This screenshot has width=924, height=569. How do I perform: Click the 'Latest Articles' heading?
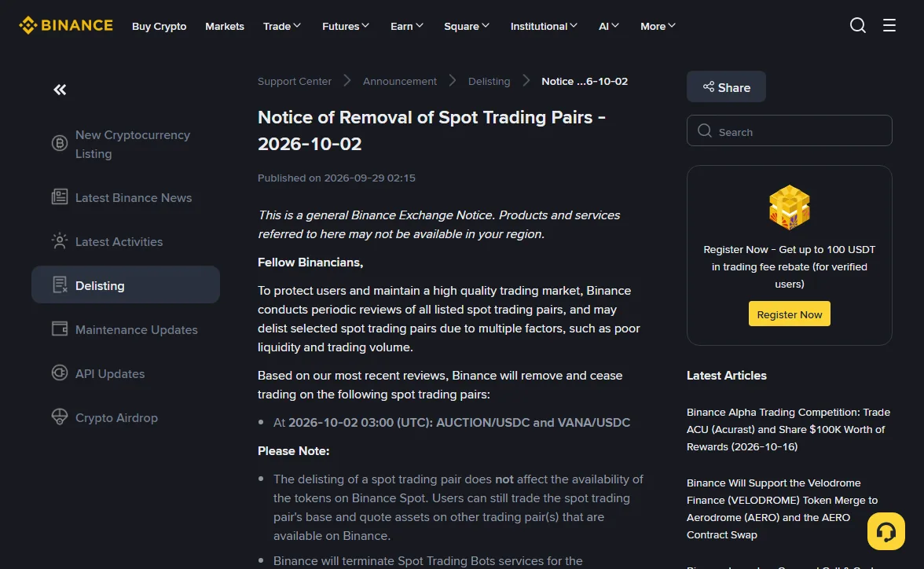[727, 376]
